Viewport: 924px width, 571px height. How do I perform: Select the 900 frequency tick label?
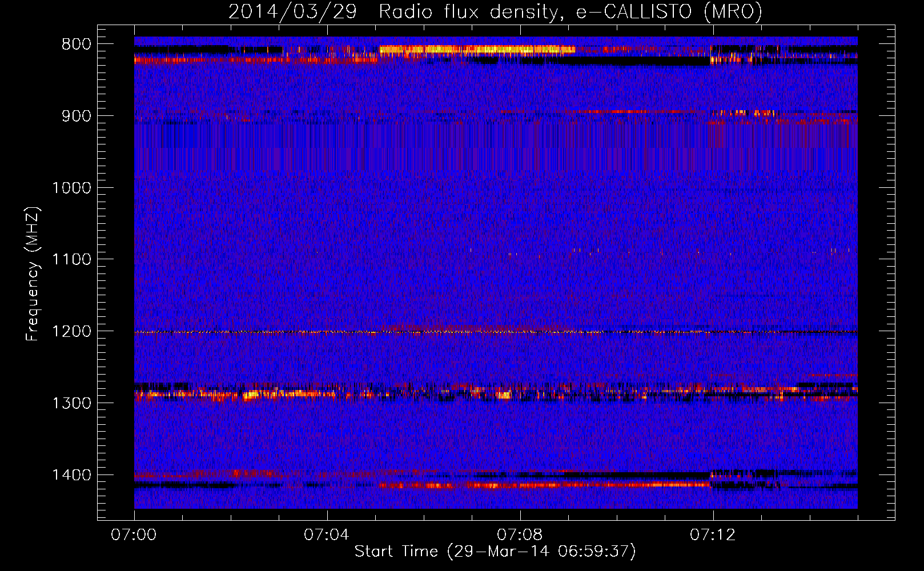click(76, 116)
